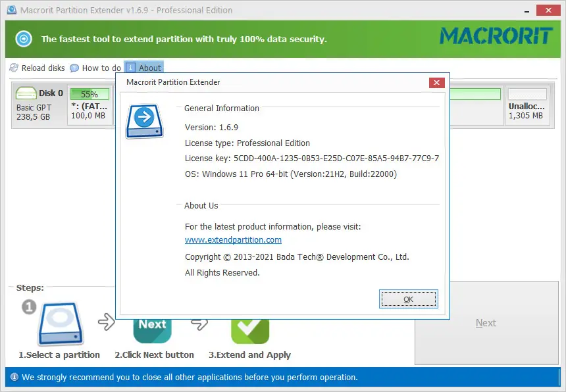The height and width of the screenshot is (392, 566).
Task: Minimize the Macrorit main window
Action: click(527, 11)
